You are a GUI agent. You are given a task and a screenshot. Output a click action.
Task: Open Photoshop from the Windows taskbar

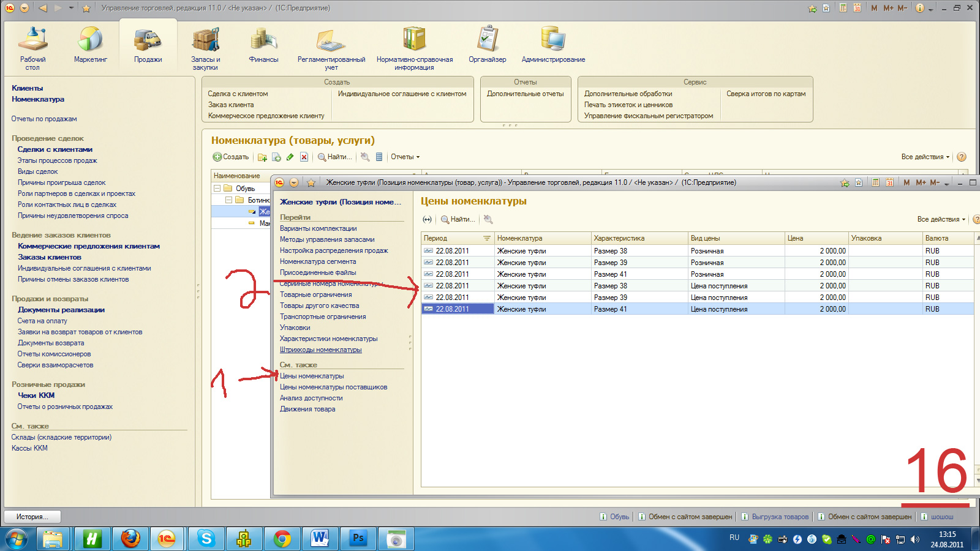[x=358, y=539]
